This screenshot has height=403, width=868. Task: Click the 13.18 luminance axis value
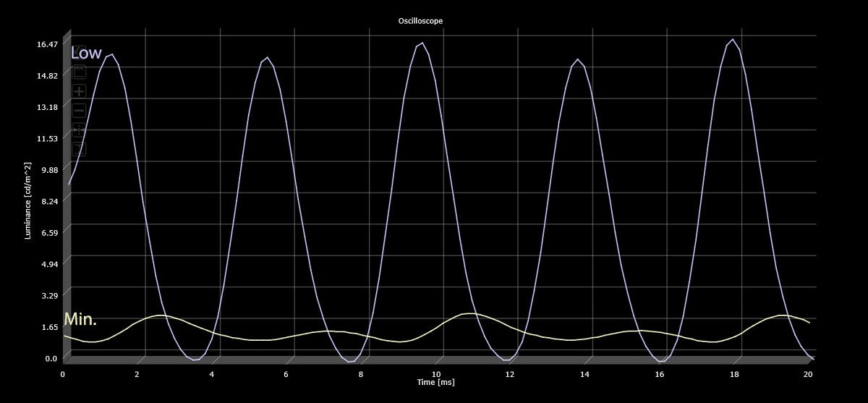48,107
